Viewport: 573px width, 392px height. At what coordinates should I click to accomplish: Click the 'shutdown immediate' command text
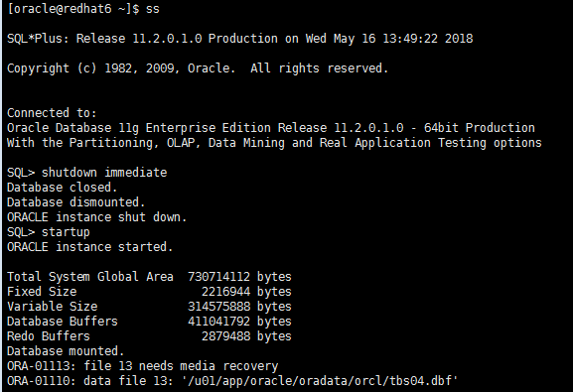pos(104,173)
